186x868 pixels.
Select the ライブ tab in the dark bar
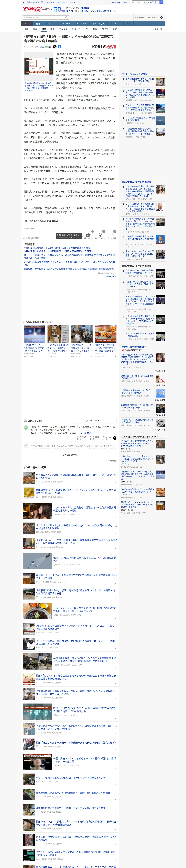coord(49,24)
